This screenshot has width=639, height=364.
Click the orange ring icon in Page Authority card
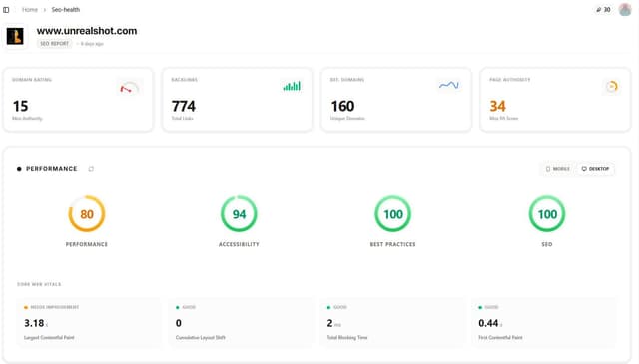(x=611, y=87)
